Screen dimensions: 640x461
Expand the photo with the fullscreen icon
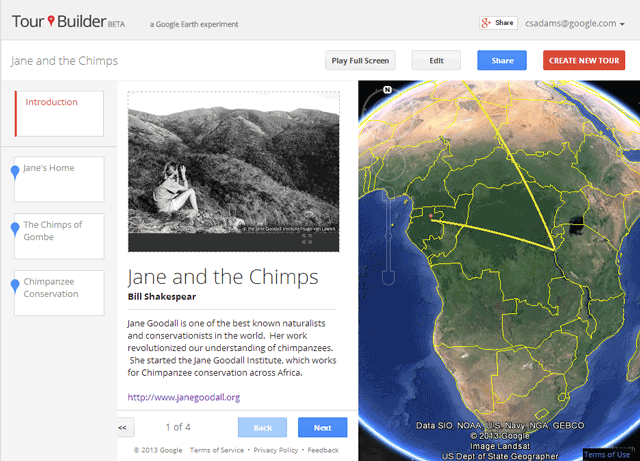point(307,239)
